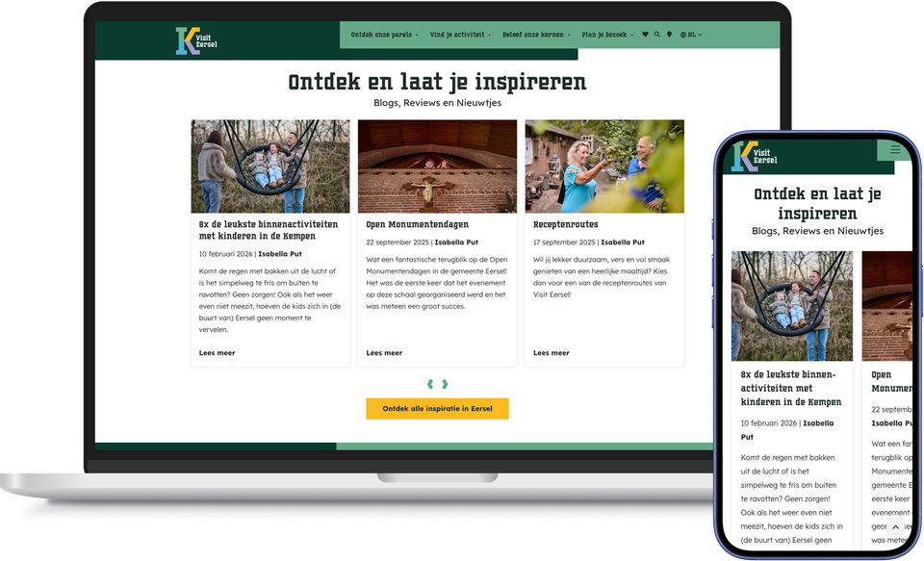
Task: Click the apple-picking Receptenroutes photo
Action: (604, 166)
